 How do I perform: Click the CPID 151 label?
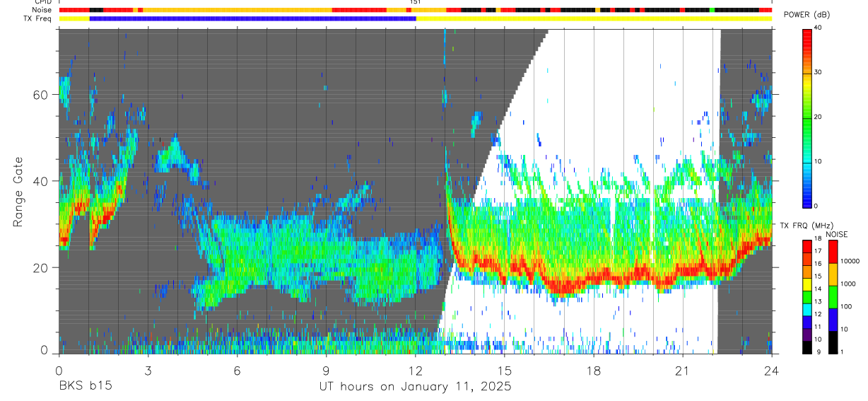tap(416, 2)
